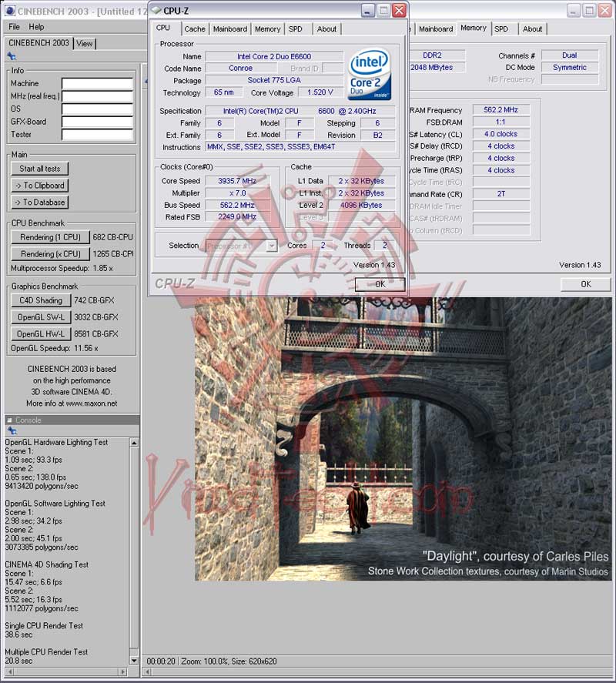Open the File menu in CINEBENCH

click(x=15, y=27)
